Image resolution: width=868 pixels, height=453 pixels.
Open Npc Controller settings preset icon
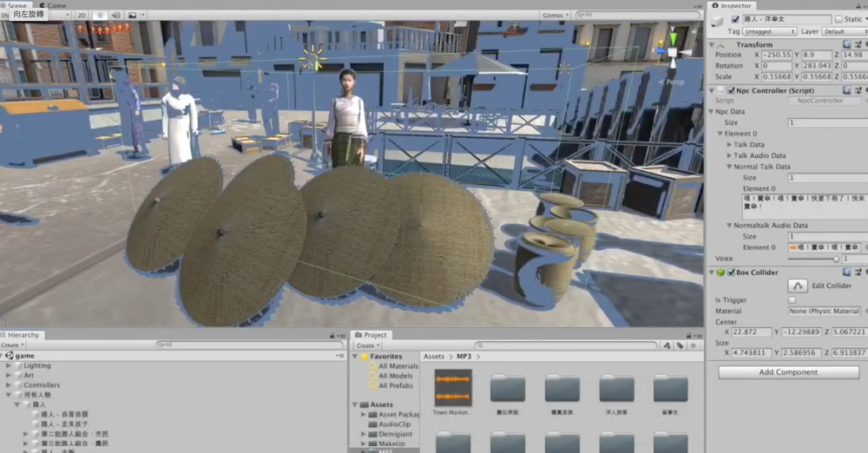[858, 89]
